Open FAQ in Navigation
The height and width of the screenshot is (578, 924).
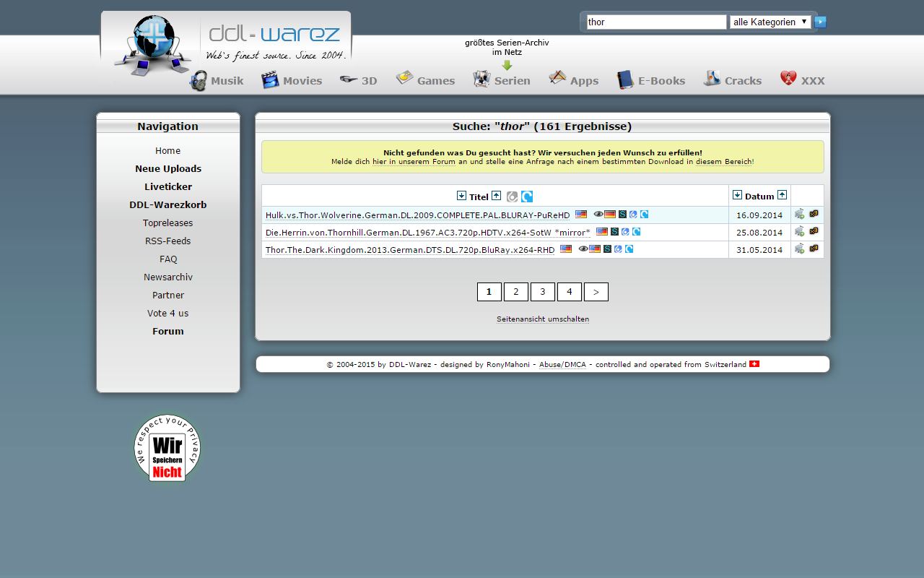point(168,259)
